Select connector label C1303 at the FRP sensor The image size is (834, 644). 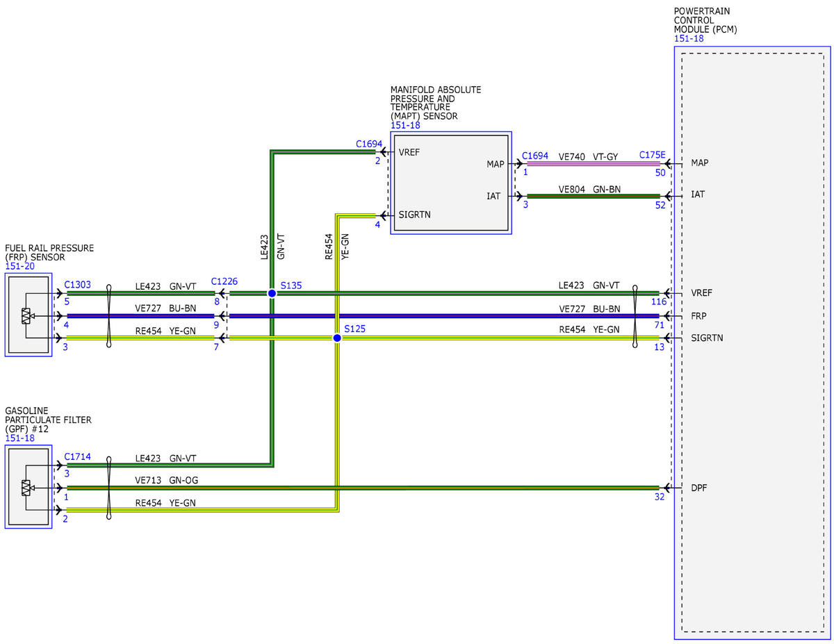click(x=77, y=285)
